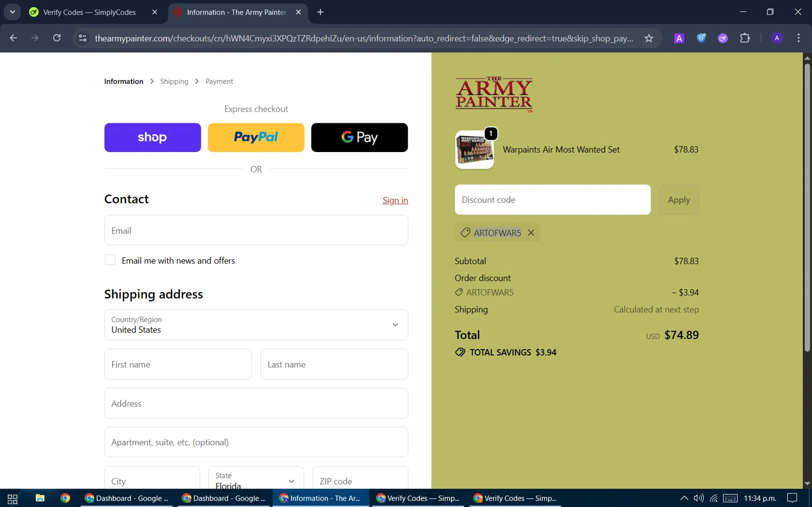Focus the Address field
812x507 pixels.
[x=256, y=403]
